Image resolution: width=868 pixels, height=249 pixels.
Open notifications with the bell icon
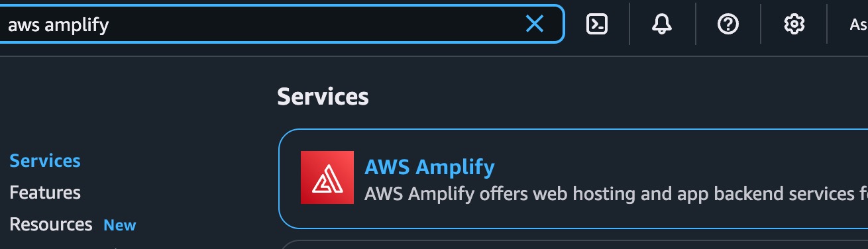pos(662,25)
